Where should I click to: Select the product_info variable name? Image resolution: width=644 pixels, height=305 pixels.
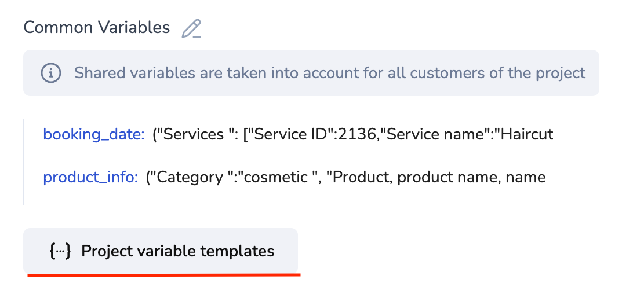(90, 177)
